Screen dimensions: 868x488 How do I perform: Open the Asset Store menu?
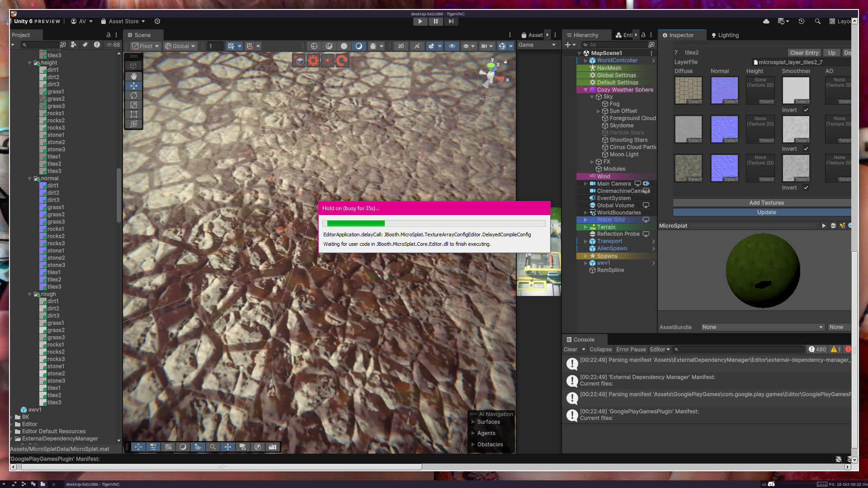point(123,21)
